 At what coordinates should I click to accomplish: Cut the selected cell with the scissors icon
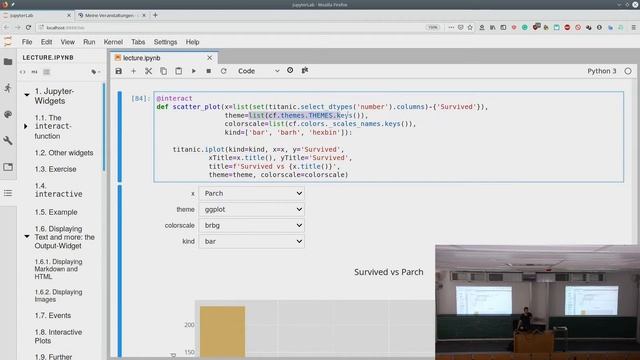(149, 71)
